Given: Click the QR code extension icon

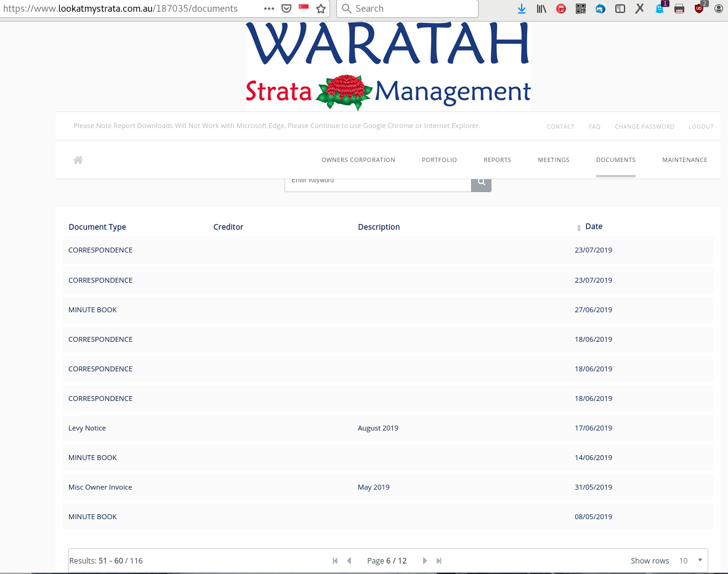Looking at the screenshot, I should click(581, 9).
